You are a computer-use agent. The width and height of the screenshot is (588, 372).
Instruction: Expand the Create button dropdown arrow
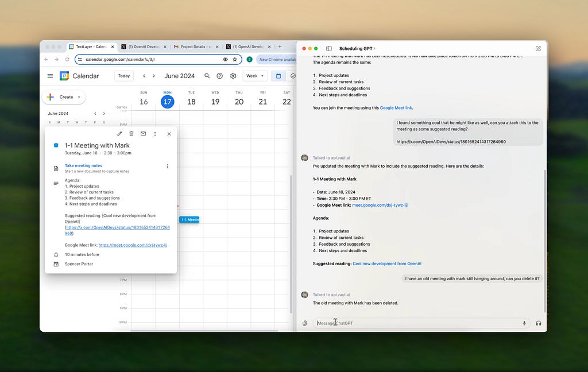(x=79, y=97)
